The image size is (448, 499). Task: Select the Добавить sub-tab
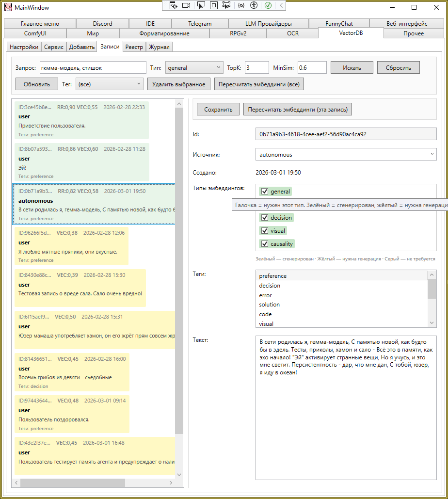(82, 47)
